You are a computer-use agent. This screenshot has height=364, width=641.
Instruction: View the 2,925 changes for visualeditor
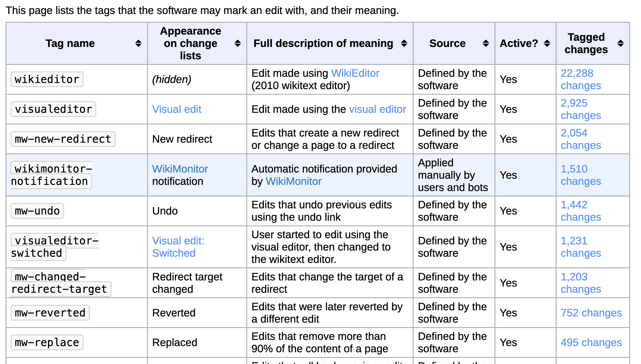pyautogui.click(x=580, y=109)
